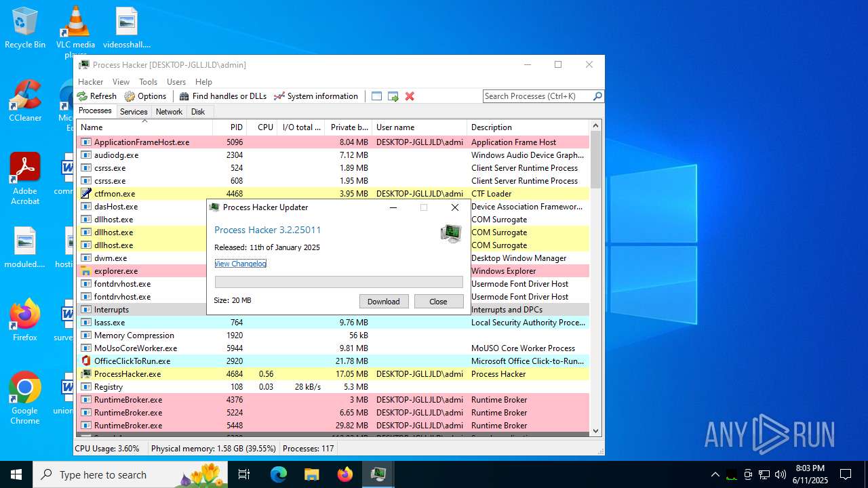Sort by Description column header
The height and width of the screenshot is (488, 868).
(x=528, y=127)
